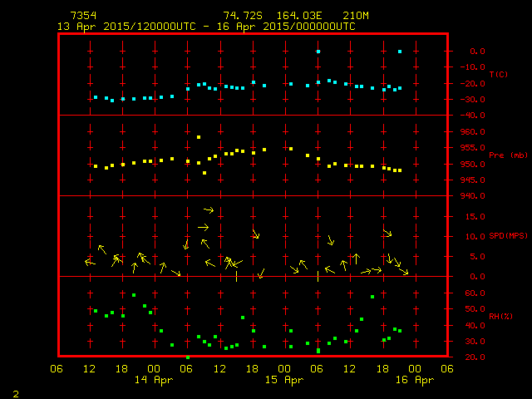
Task: Click the 14 Apr date label
Action: tap(155, 380)
